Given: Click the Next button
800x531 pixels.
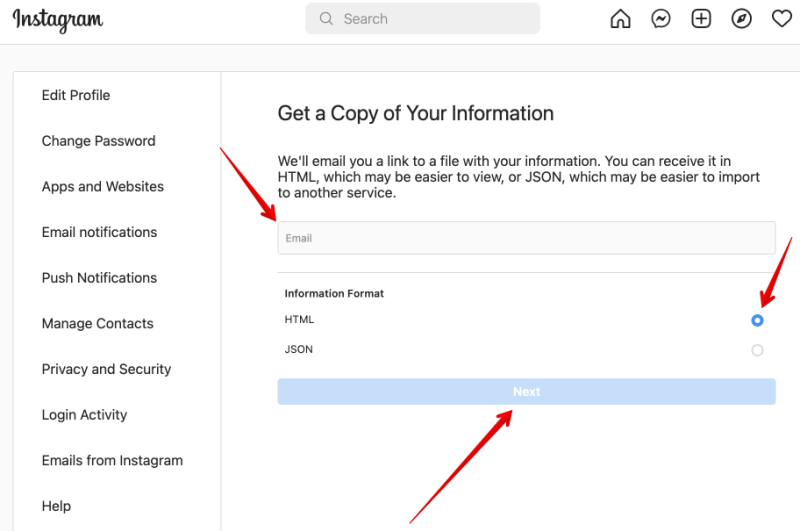Looking at the screenshot, I should tap(527, 392).
